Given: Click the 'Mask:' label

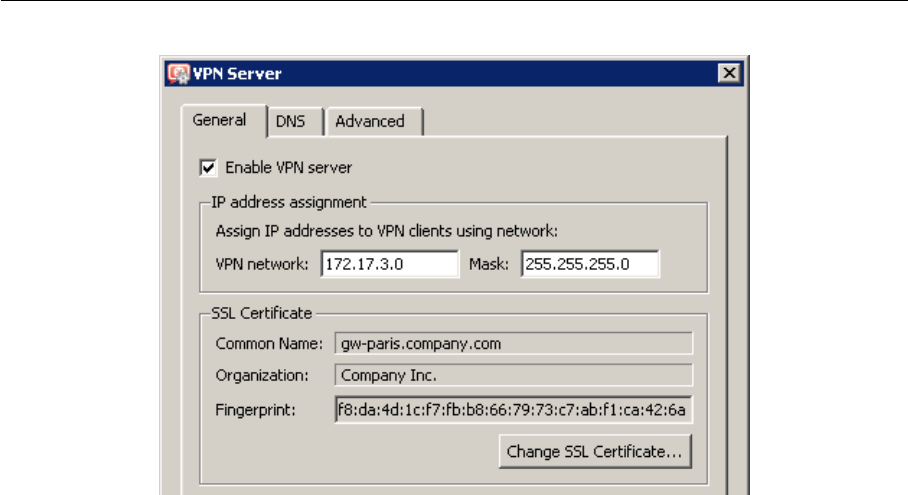Looking at the screenshot, I should (x=490, y=265).
